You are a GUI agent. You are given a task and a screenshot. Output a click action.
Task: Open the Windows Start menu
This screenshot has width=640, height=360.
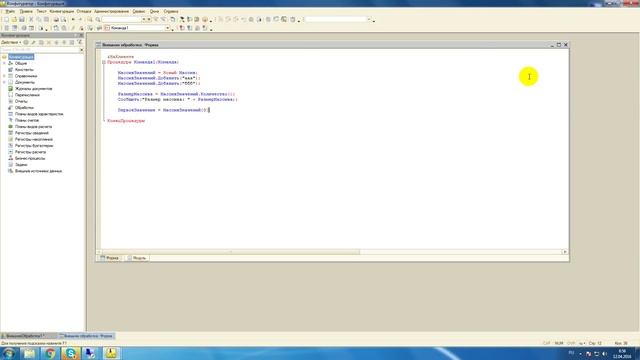pos(8,353)
